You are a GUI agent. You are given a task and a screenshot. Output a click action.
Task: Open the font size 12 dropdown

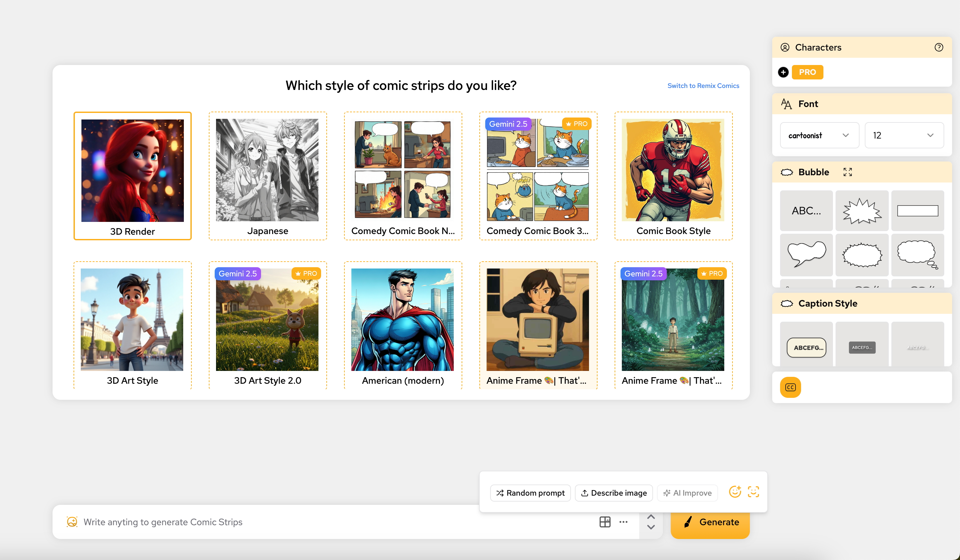(904, 135)
